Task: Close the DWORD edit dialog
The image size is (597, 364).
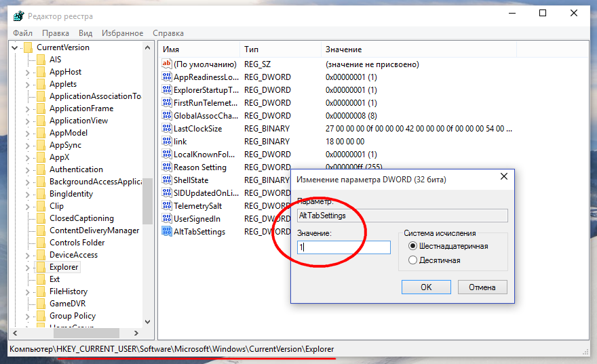Action: (503, 177)
